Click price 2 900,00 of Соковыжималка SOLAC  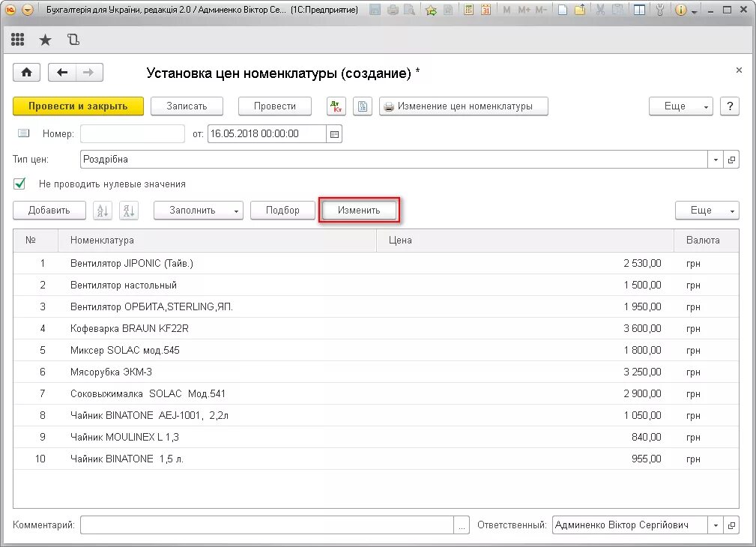[x=642, y=393]
